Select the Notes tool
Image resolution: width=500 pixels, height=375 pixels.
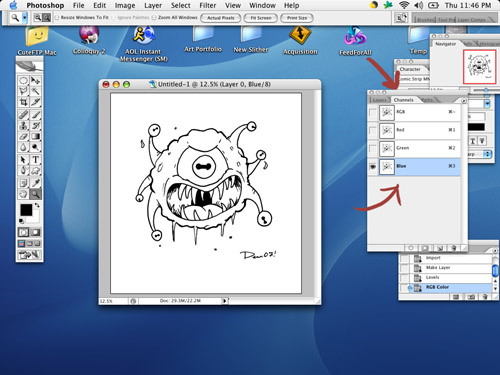23,183
